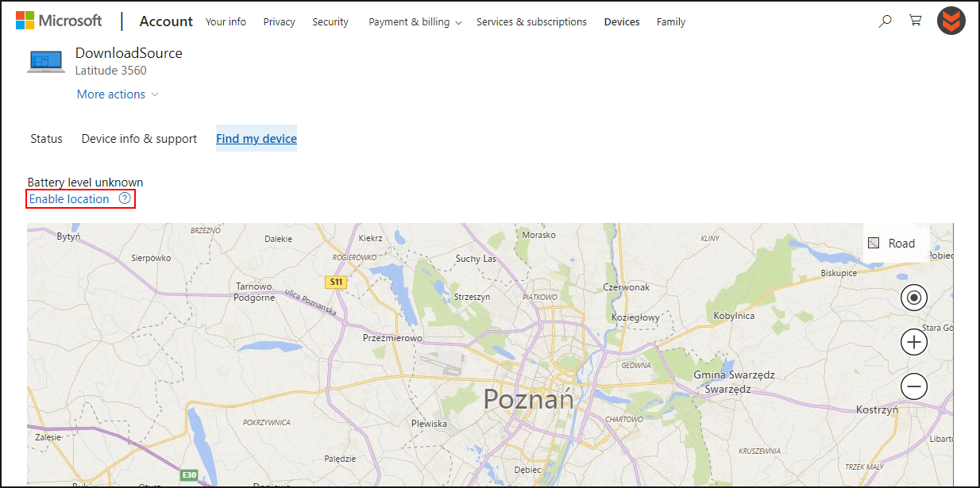This screenshot has width=980, height=488.
Task: Switch to Device info & support tab
Action: point(139,139)
